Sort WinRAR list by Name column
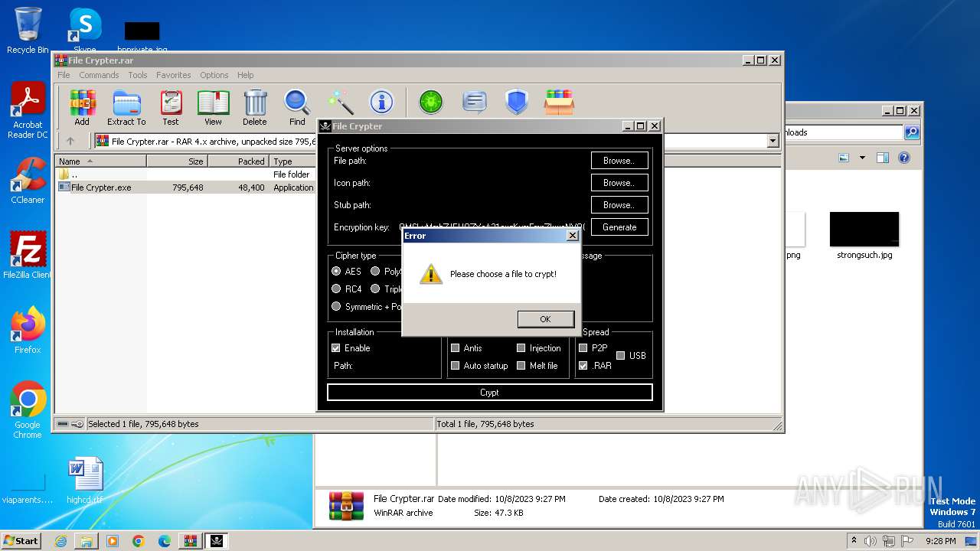 [x=100, y=161]
